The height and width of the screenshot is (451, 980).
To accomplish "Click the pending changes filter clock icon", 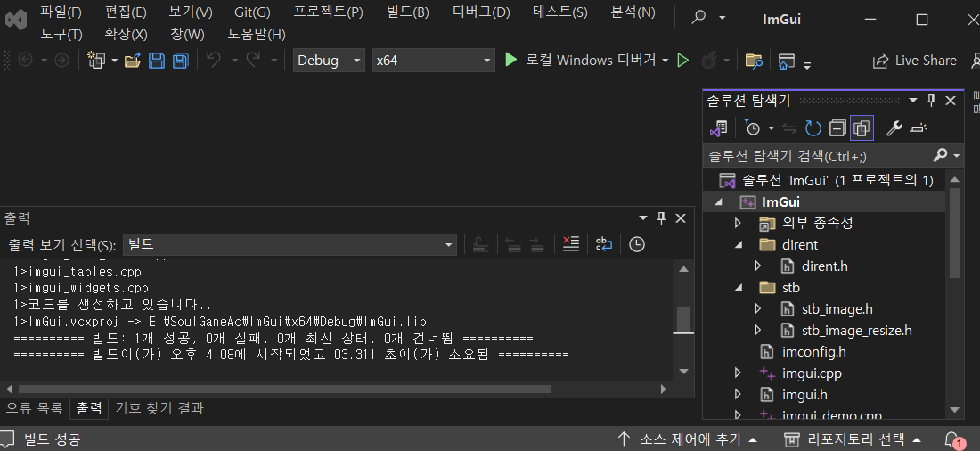I will tap(752, 128).
